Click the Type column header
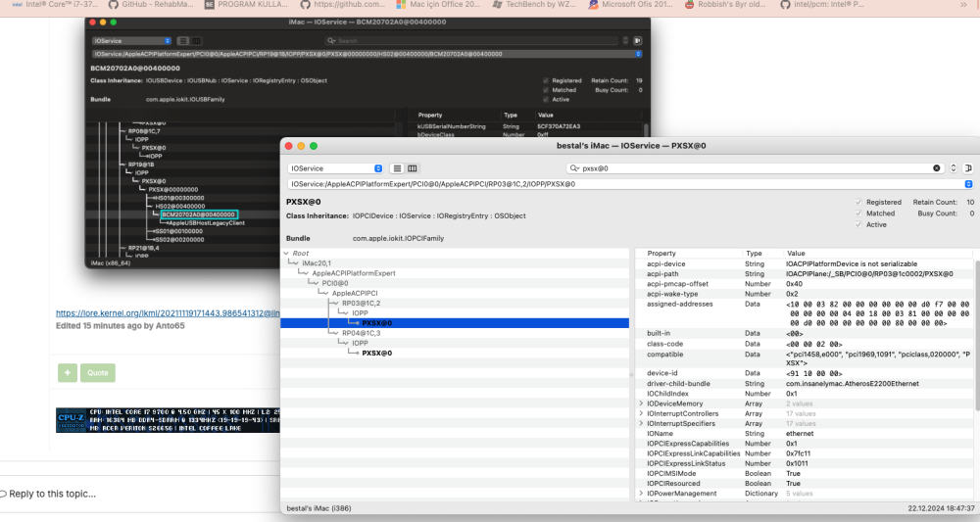Viewport: 980px width, 522px height. click(x=754, y=254)
